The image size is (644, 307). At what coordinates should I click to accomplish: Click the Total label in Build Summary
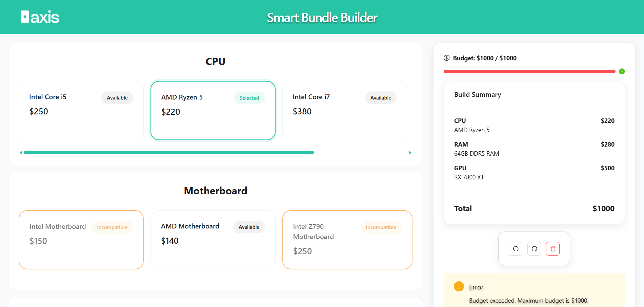point(463,209)
